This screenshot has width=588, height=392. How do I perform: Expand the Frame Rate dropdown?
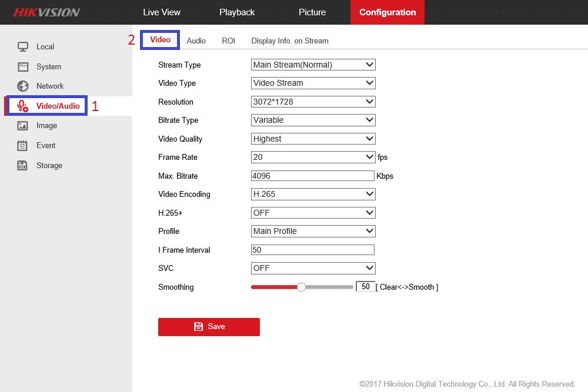tap(313, 157)
